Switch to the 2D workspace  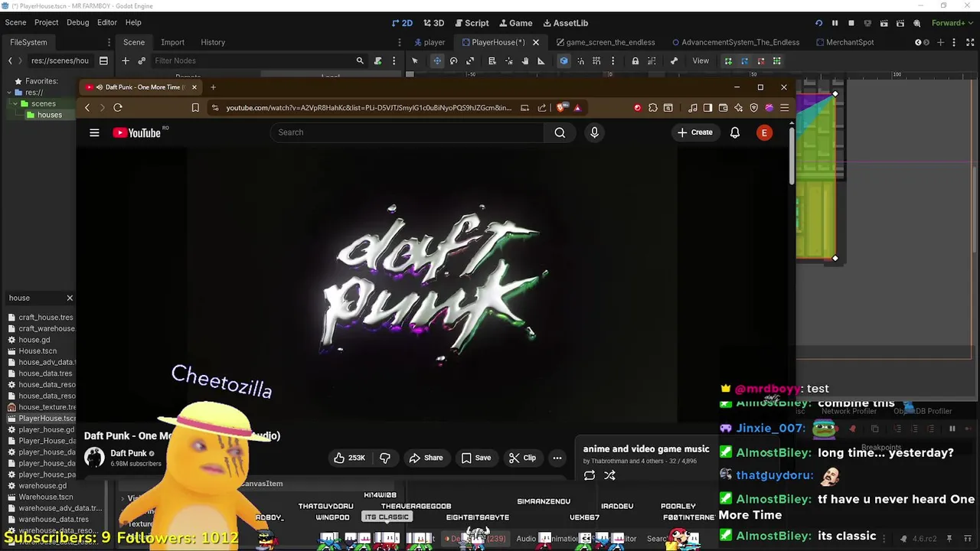click(401, 23)
